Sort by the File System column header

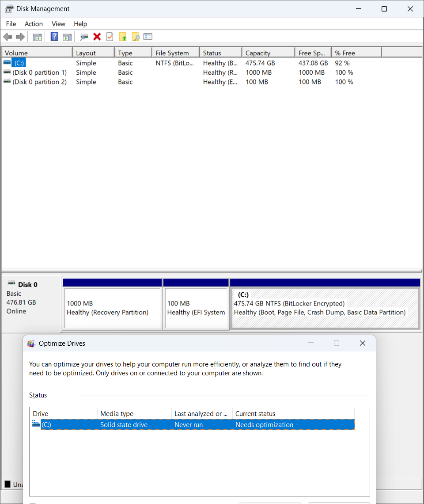tap(176, 53)
